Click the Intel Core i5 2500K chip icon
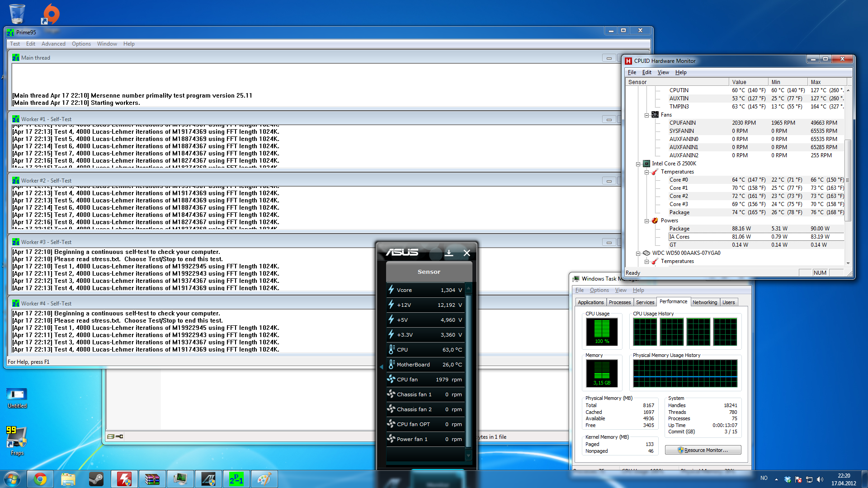This screenshot has width=868, height=488. pyautogui.click(x=646, y=164)
